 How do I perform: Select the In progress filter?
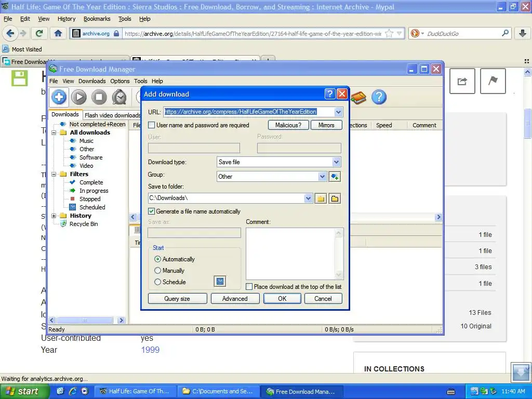tap(94, 191)
